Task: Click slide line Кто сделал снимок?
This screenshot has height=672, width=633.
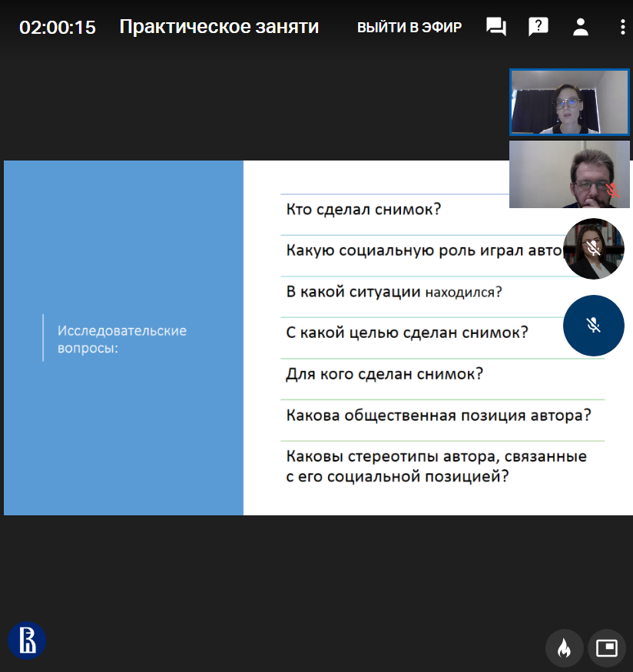Action: click(363, 209)
